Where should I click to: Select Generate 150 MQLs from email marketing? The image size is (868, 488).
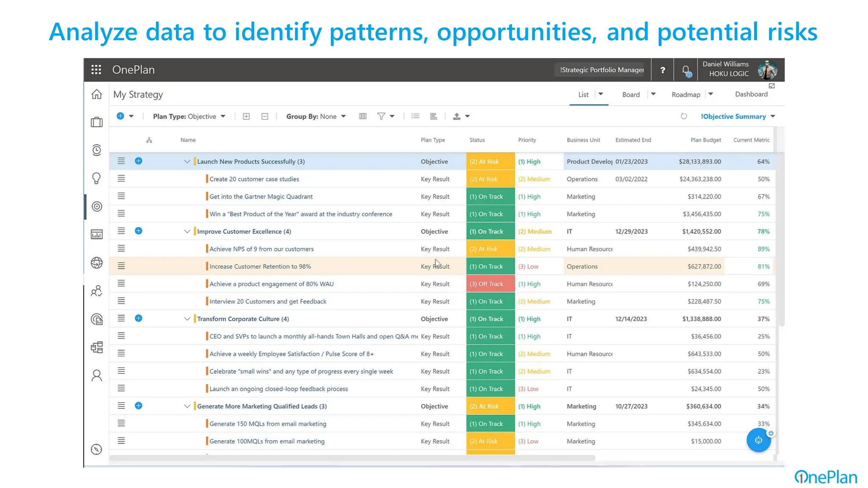click(267, 424)
